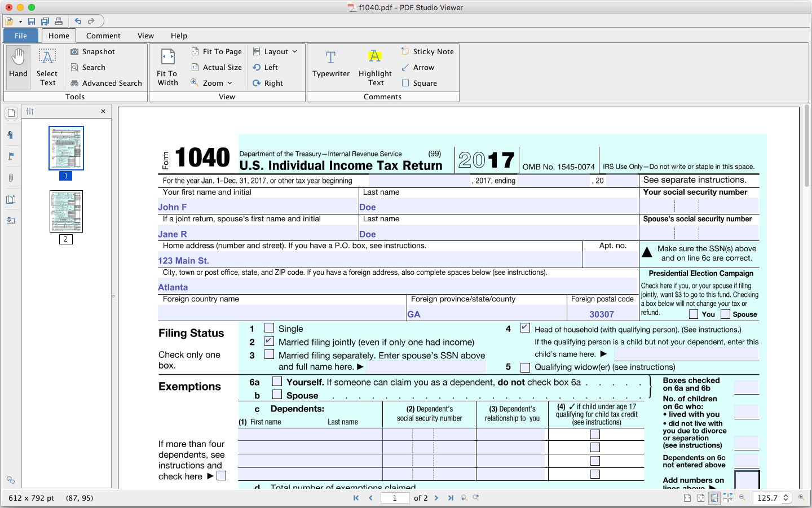Check the Single filing status box
The image size is (812, 508).
pyautogui.click(x=270, y=328)
